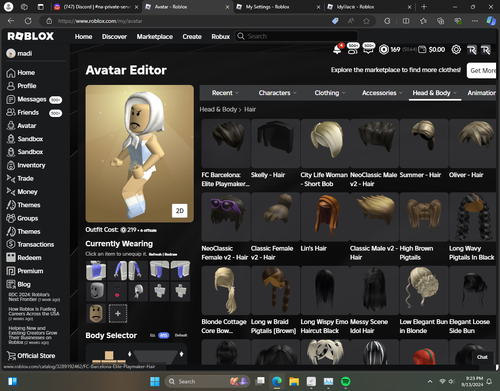Open the Windows Start menu

155,381
